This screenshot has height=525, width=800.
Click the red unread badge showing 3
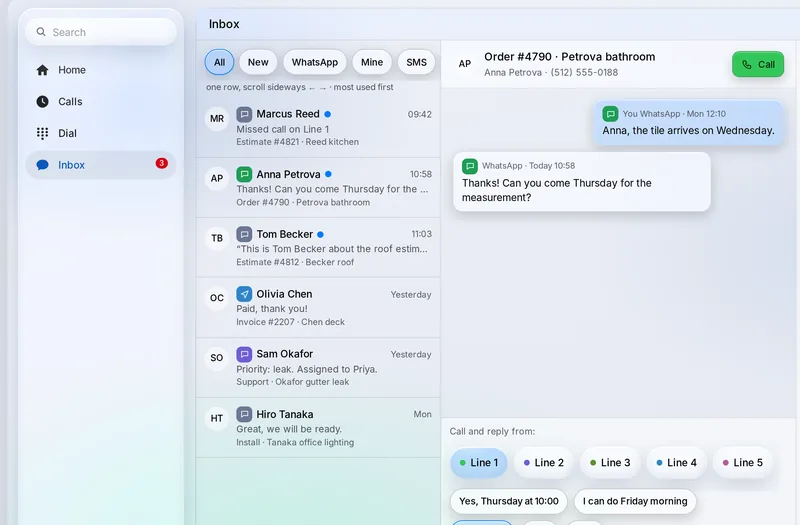tap(161, 163)
